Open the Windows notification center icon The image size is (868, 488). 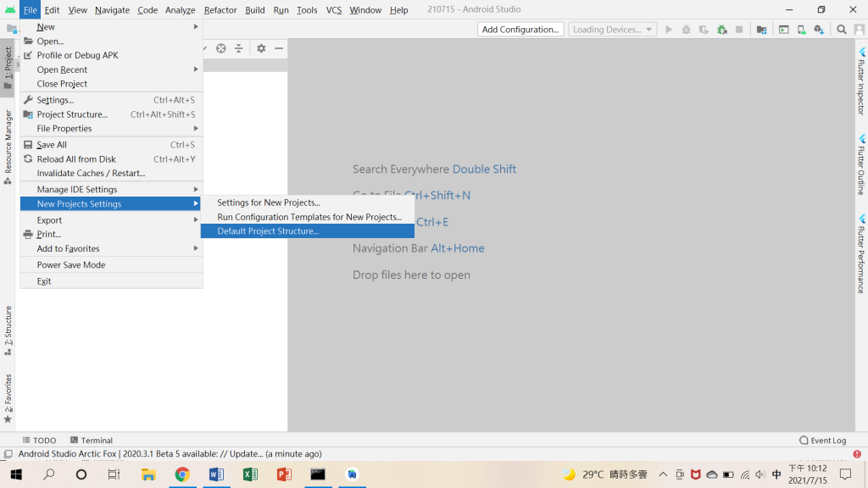pyautogui.click(x=845, y=474)
